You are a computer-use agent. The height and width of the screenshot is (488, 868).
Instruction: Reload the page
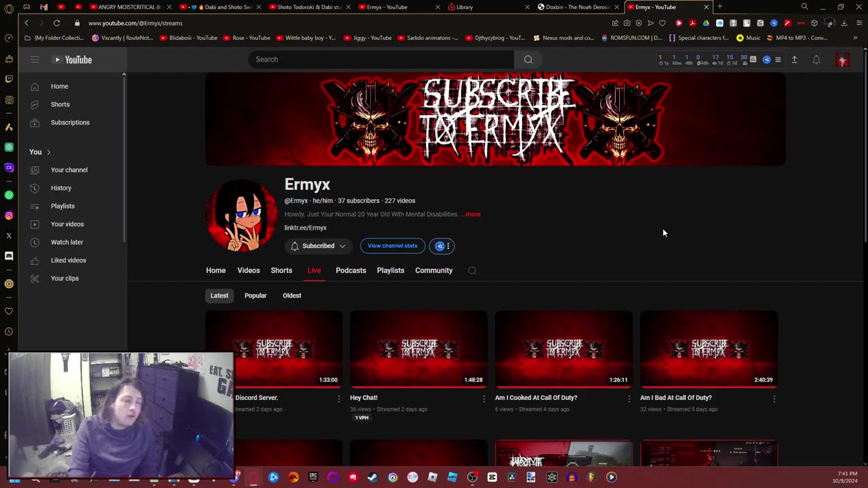tap(57, 23)
